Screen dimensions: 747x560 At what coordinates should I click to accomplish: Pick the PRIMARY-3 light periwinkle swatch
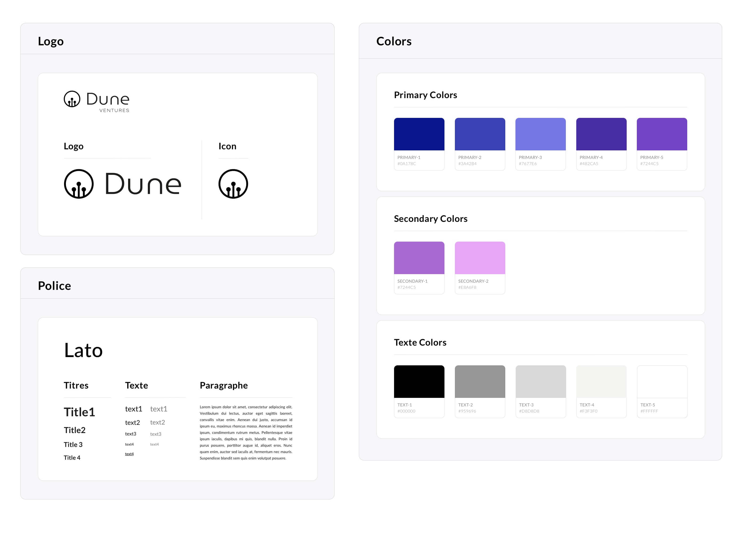[x=540, y=134]
